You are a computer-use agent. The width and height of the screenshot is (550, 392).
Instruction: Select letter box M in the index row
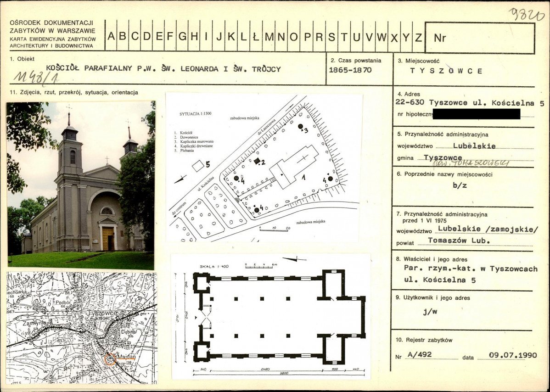269,37
